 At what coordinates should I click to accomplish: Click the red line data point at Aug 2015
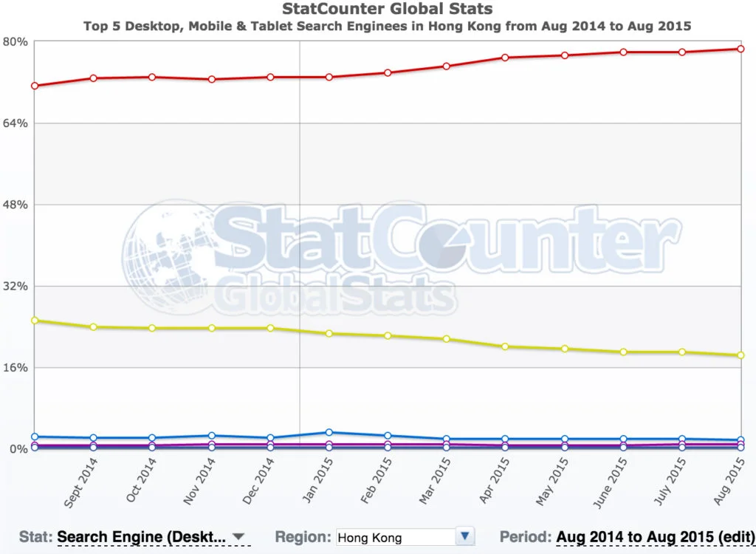click(740, 49)
